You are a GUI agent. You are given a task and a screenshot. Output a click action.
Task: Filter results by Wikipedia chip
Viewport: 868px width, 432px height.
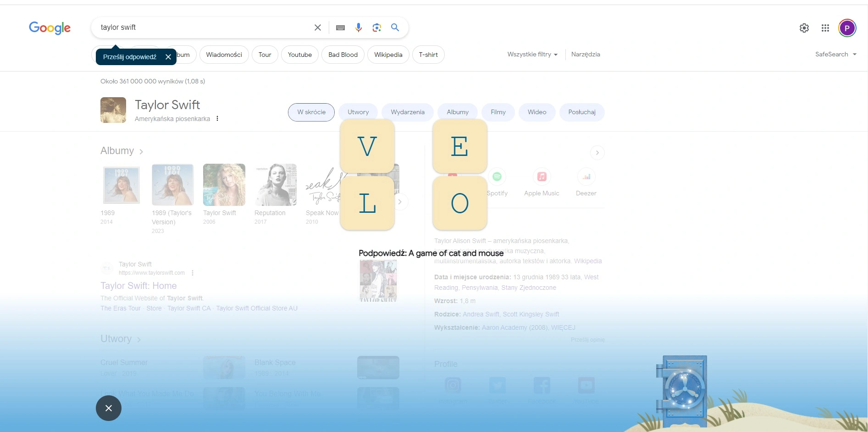(x=388, y=55)
